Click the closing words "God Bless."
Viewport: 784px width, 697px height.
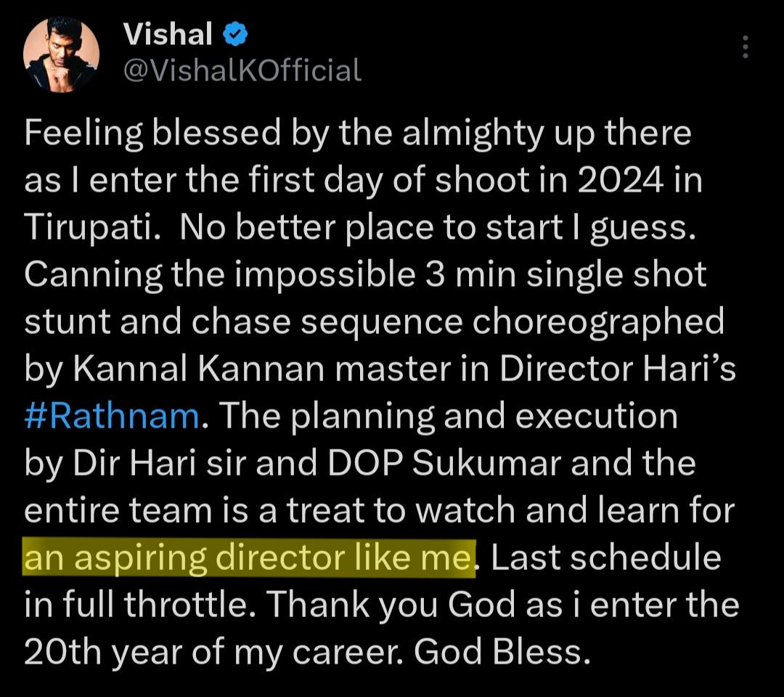(500, 653)
